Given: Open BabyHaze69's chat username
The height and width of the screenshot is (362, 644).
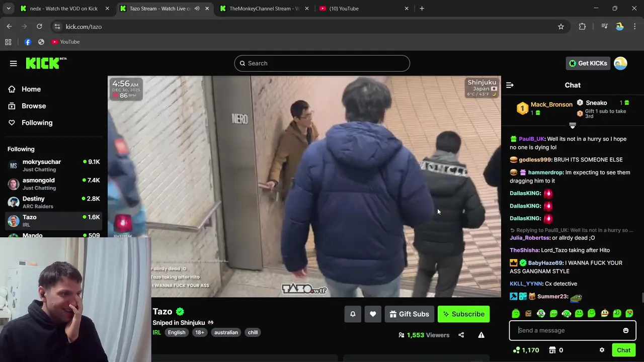Looking at the screenshot, I should [x=545, y=263].
